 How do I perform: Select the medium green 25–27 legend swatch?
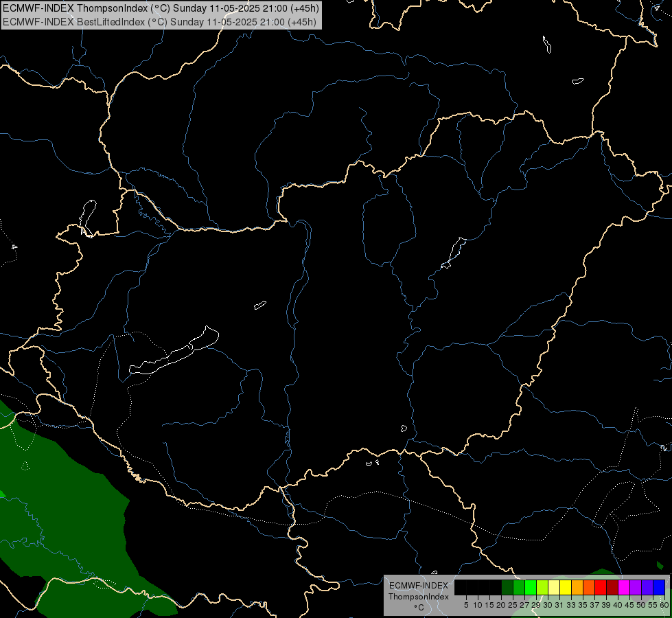[x=519, y=587]
